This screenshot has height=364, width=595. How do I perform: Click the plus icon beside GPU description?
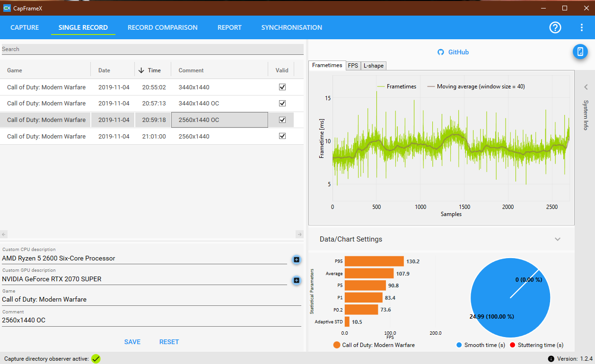296,280
